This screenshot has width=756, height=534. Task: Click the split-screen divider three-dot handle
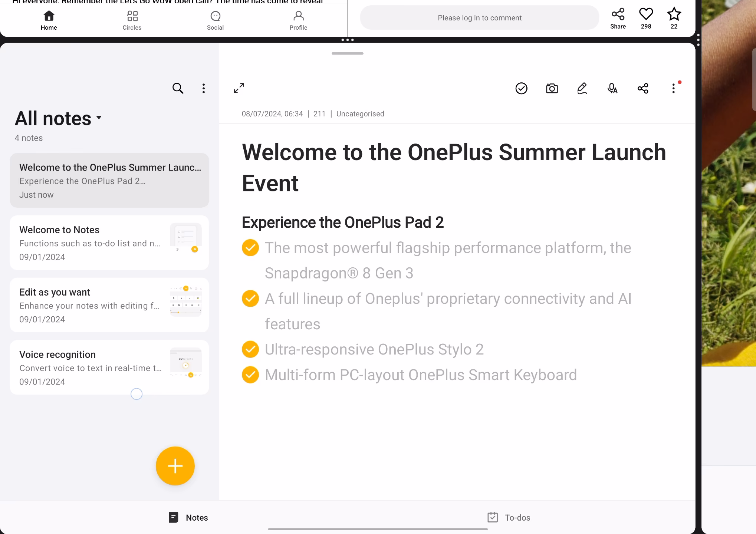[x=348, y=40]
